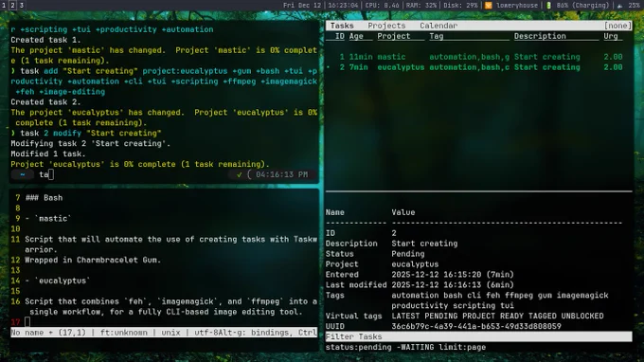Click the ~ directory segment of the prompt
The height and width of the screenshot is (362, 644).
pos(22,174)
